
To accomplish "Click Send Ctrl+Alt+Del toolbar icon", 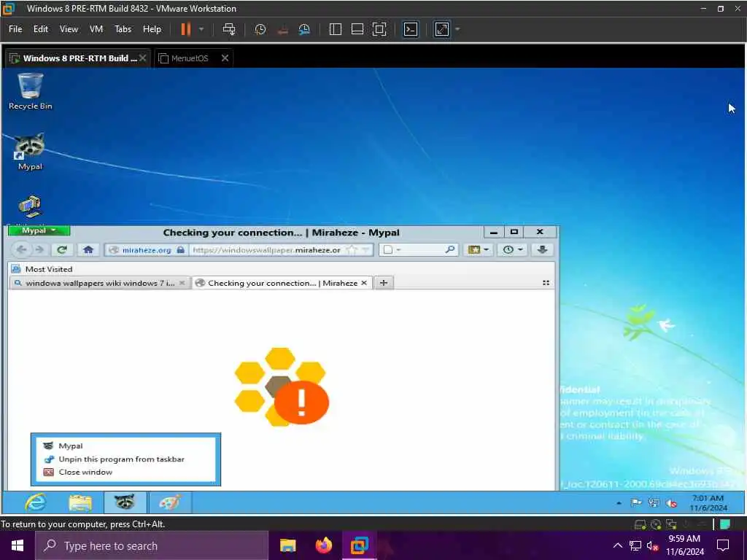I will pos(229,29).
